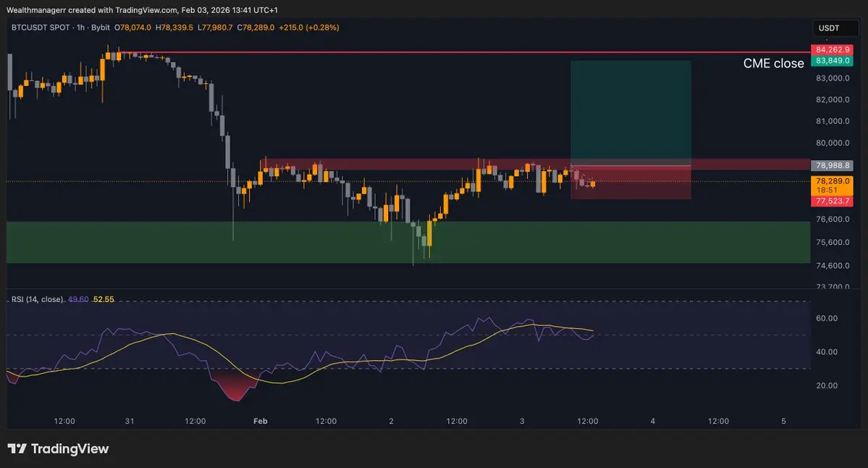Image resolution: width=868 pixels, height=468 pixels.
Task: Click the red 77,523.7 stop price label
Action: [832, 201]
